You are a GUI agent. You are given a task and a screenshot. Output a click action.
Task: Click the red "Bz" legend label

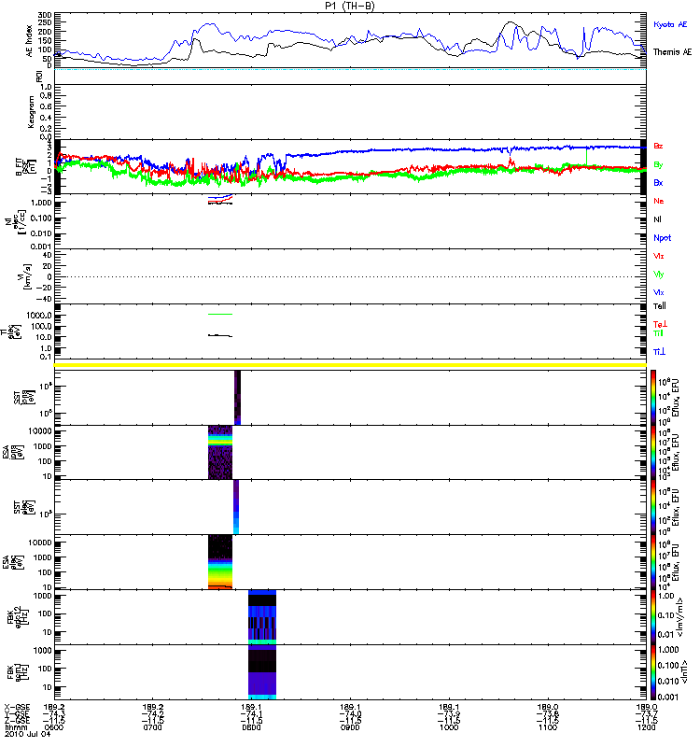[x=658, y=146]
